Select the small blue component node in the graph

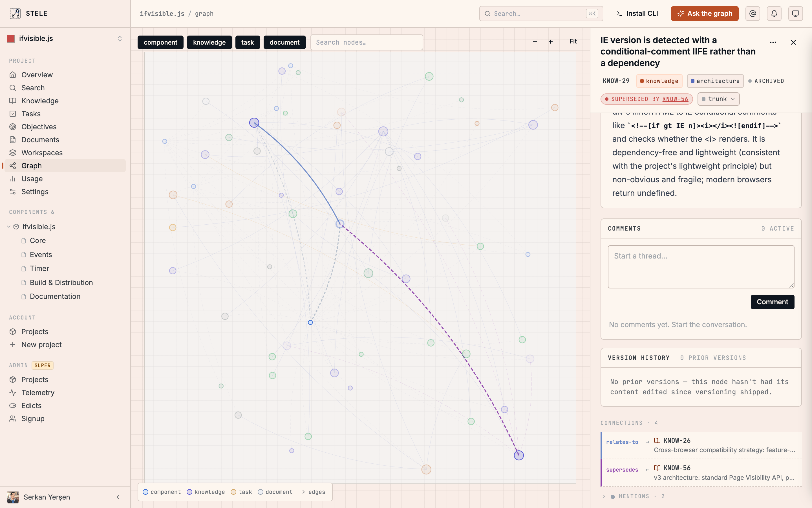pyautogui.click(x=310, y=323)
